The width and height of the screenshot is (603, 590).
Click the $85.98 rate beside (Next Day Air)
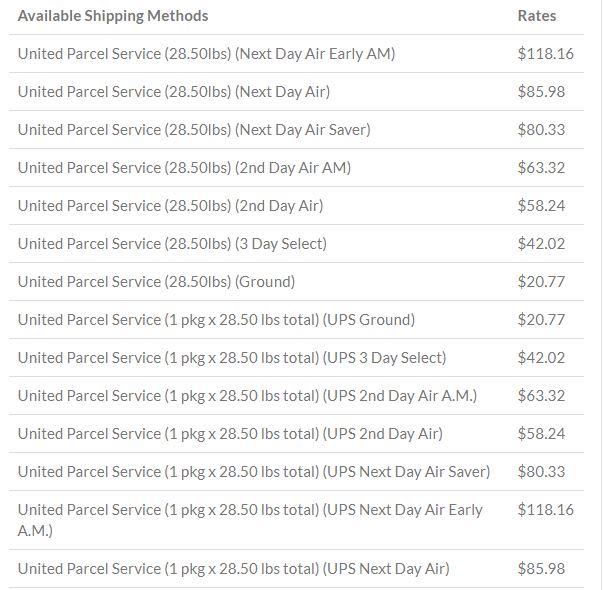coord(541,92)
